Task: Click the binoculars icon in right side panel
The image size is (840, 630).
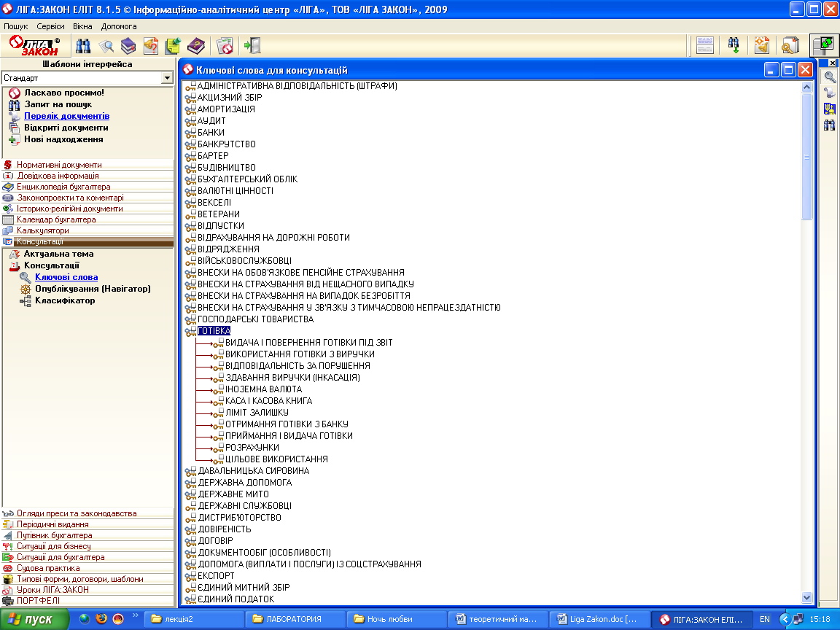Action: click(829, 125)
